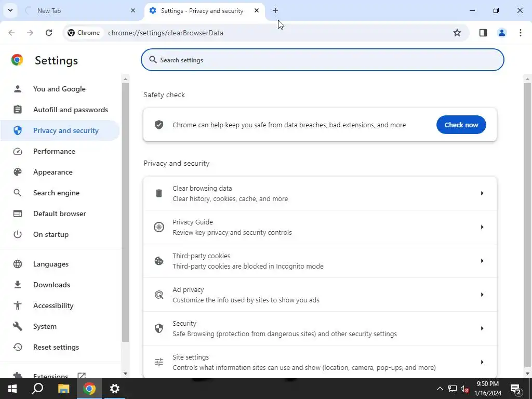The width and height of the screenshot is (532, 399).
Task: Expand the Site settings arrow
Action: (482, 362)
